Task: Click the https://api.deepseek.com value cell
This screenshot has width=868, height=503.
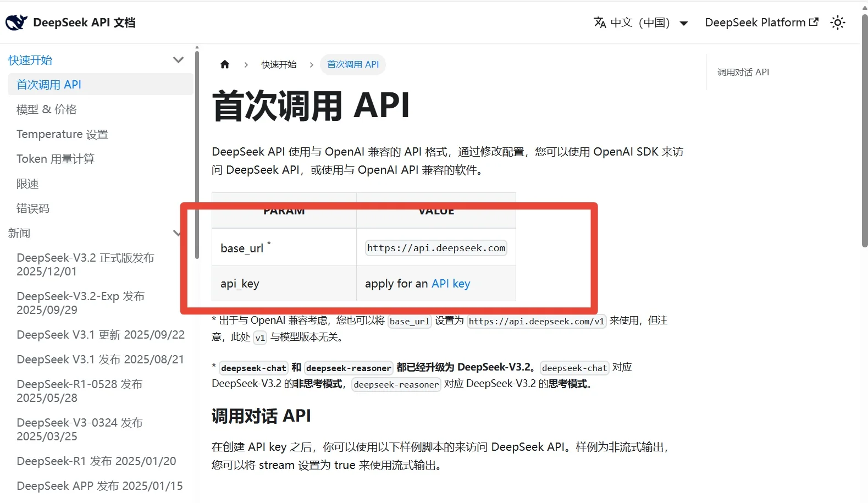Action: pos(436,248)
